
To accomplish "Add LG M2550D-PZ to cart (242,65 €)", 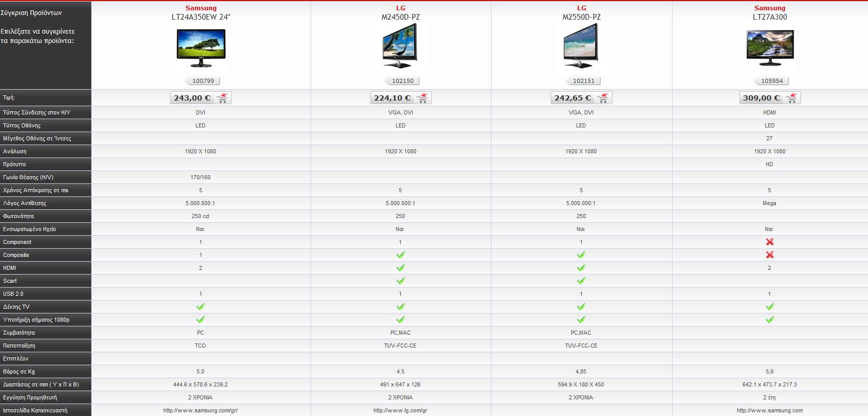I will 603,98.
